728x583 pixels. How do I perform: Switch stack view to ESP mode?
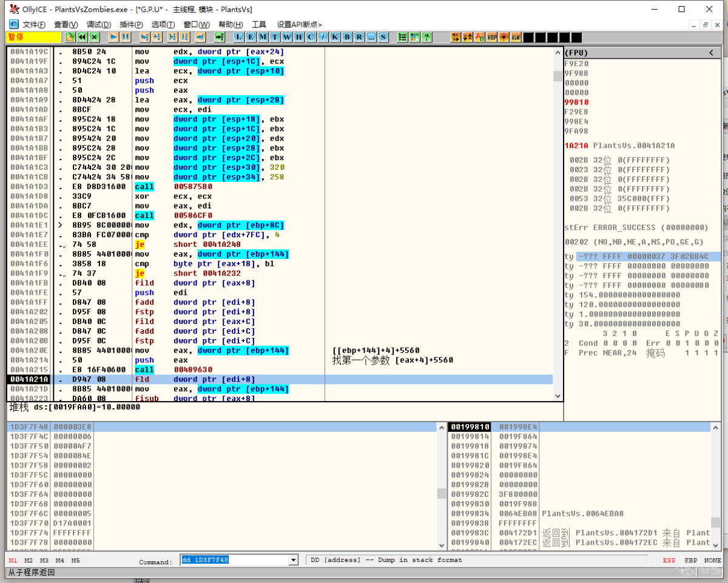[669, 561]
